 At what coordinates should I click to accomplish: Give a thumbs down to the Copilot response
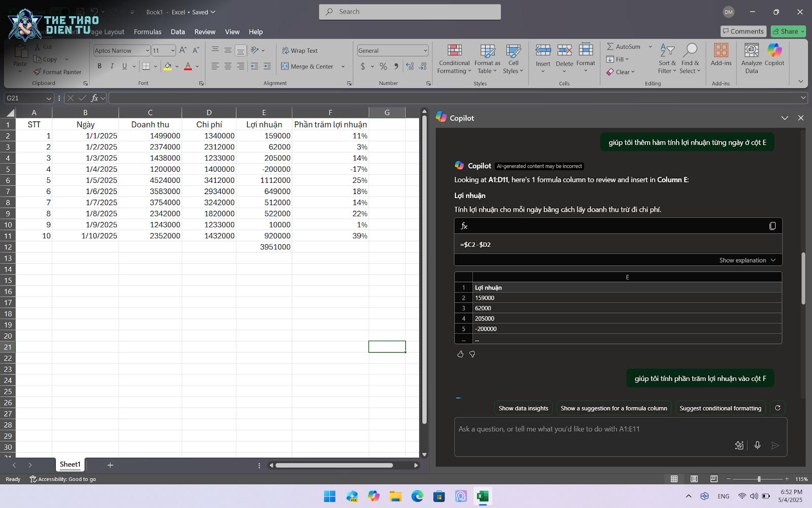tap(472, 354)
